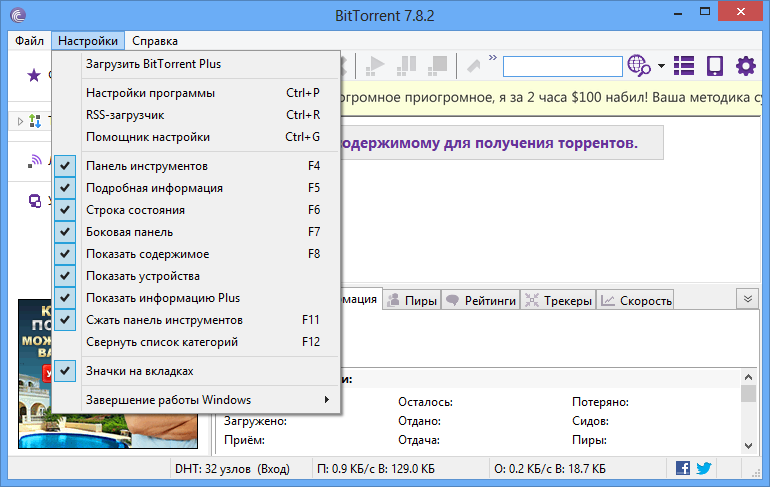Open the Twitter icon in status bar
Viewport: 770px width, 487px height.
[703, 468]
